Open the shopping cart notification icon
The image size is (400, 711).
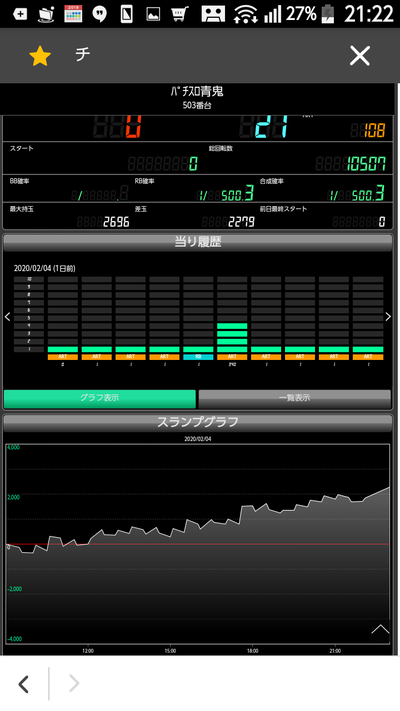click(180, 15)
